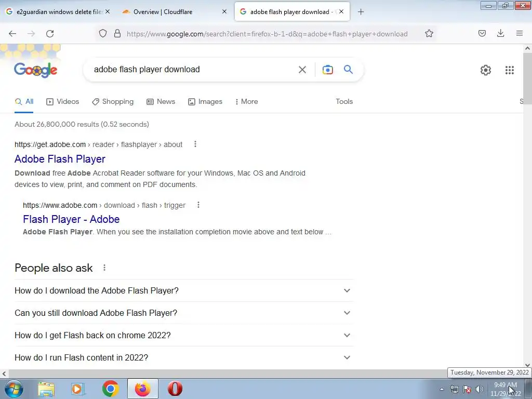Open Opera browser from taskbar
The width and height of the screenshot is (532, 399).
tap(175, 389)
